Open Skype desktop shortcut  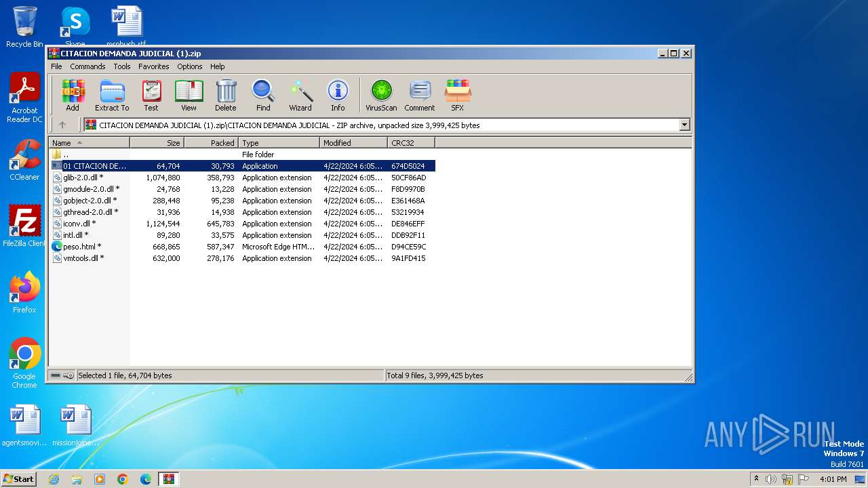(75, 27)
